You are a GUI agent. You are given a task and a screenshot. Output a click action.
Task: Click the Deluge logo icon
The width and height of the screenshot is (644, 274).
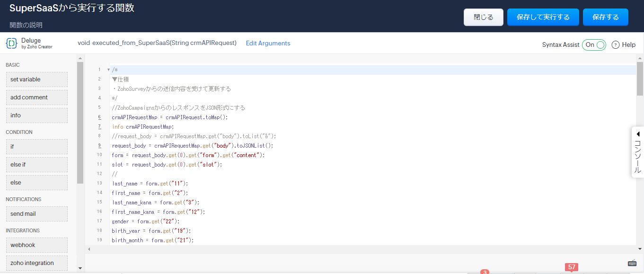11,44
